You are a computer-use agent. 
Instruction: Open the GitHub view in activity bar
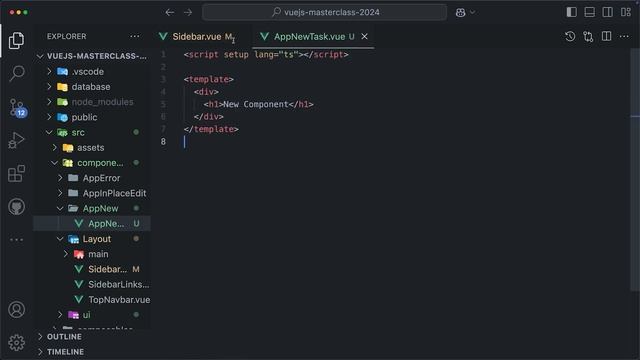[16, 207]
